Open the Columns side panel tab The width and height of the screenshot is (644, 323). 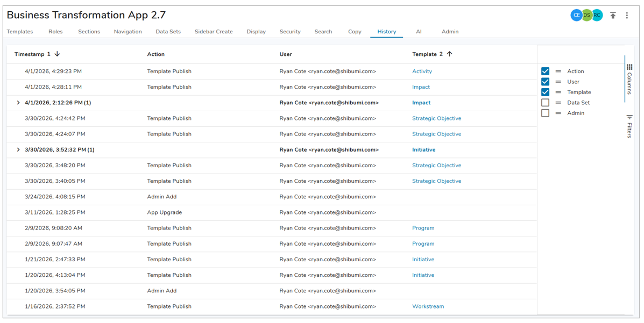coord(629,78)
